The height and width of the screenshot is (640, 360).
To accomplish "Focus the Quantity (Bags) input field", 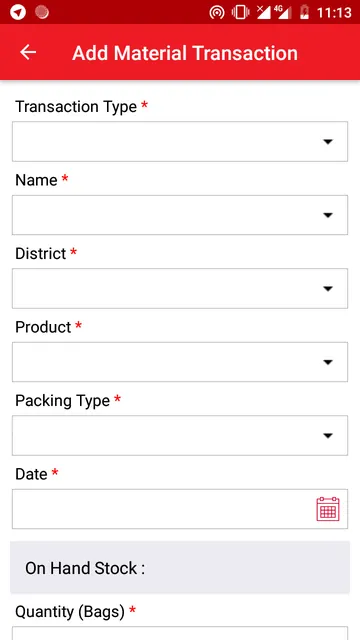I will [x=180, y=633].
